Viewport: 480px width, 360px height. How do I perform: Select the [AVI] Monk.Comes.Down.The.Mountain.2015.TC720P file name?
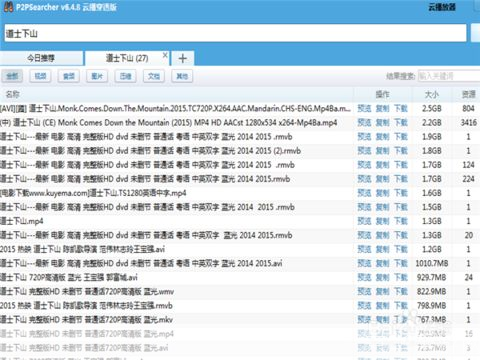tap(175, 108)
